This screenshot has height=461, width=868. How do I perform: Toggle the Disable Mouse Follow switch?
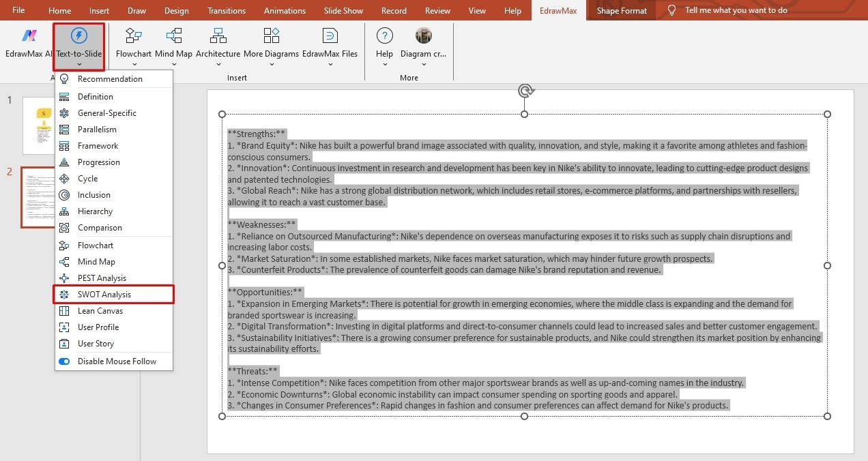[64, 361]
